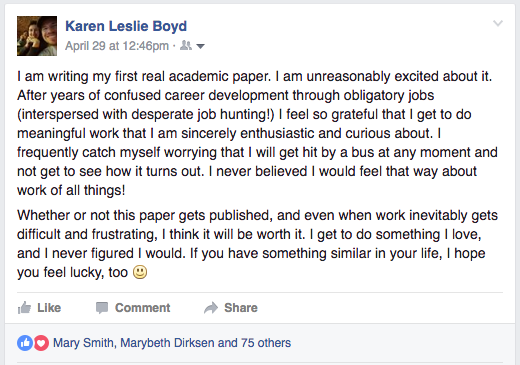Click the red heart Love reaction icon
Screen dimensions: 520x365
tap(41, 343)
